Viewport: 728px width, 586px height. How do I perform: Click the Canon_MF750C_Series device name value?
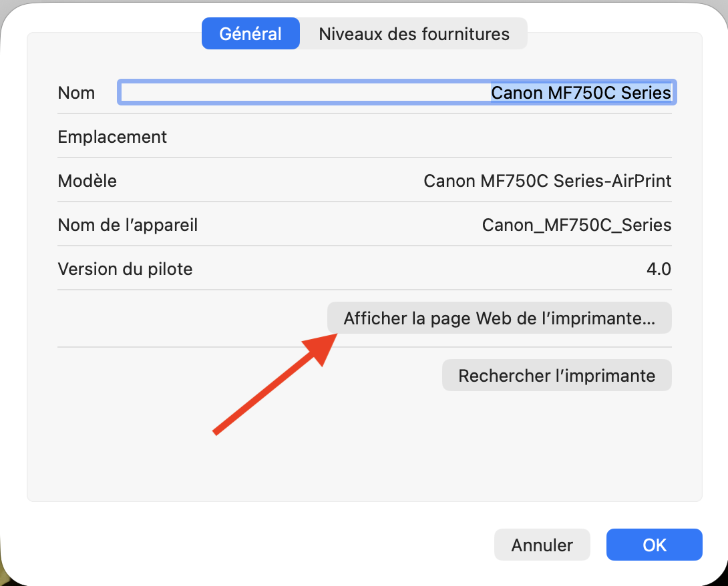[x=576, y=225]
